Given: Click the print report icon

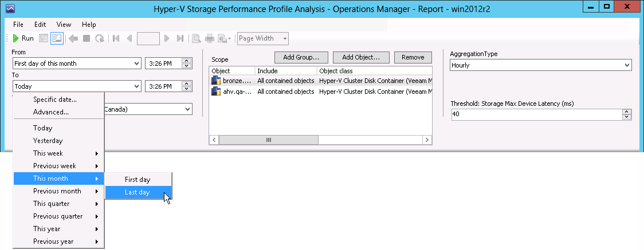Looking at the screenshot, I should 210,38.
